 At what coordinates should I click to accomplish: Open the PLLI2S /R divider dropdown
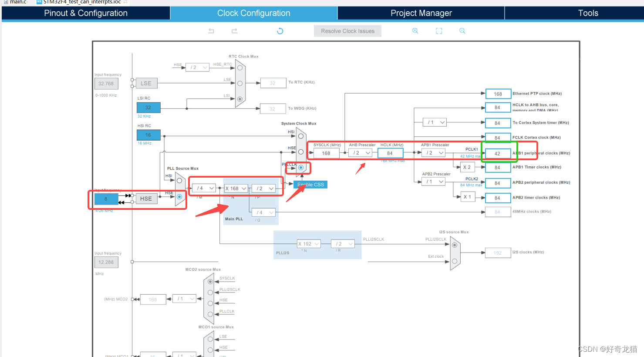[x=343, y=244]
